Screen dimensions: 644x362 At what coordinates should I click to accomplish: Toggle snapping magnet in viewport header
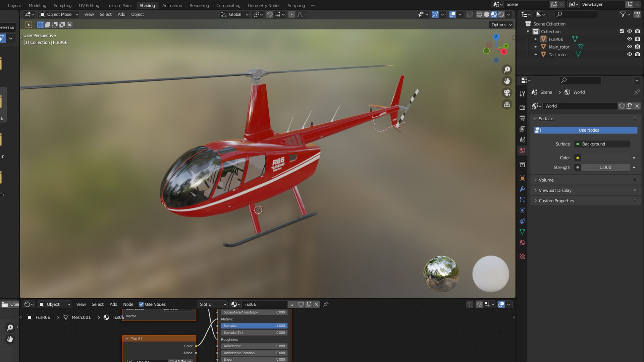tap(269, 14)
